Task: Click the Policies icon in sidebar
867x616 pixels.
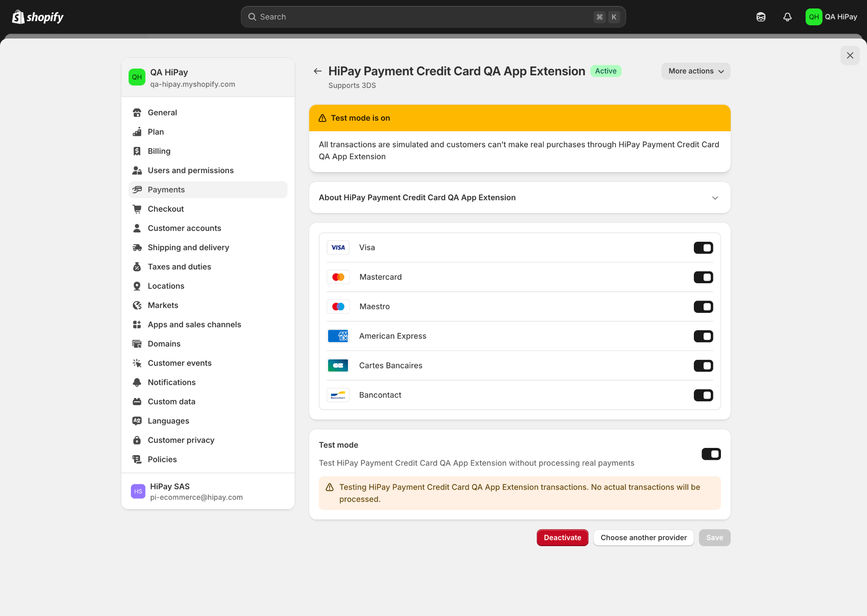Action: pos(137,459)
